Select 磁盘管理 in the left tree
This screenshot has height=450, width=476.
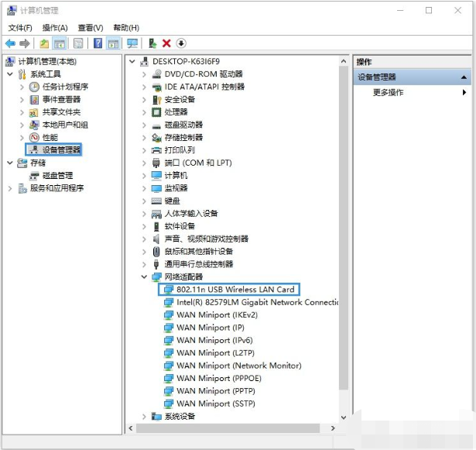pos(57,176)
